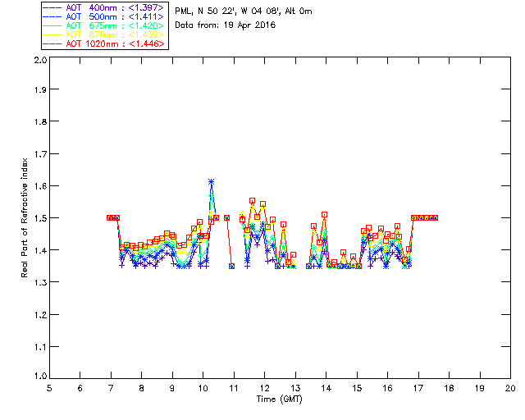Click the y-axis value 1.3
Viewport: 525px width, 420px height.
click(40, 282)
